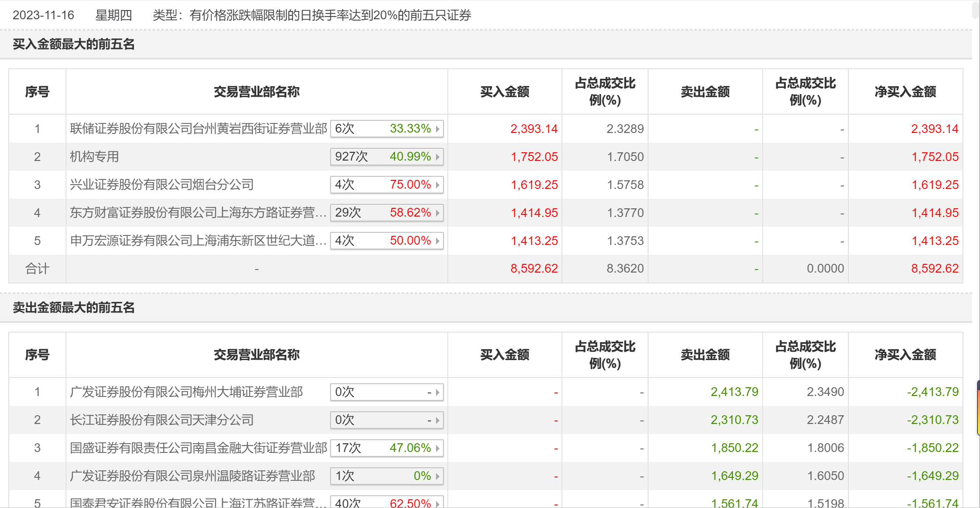Open 广发证券梅州大埔证券营业部 link
Image resolution: width=980 pixels, height=508 pixels.
pos(186,392)
